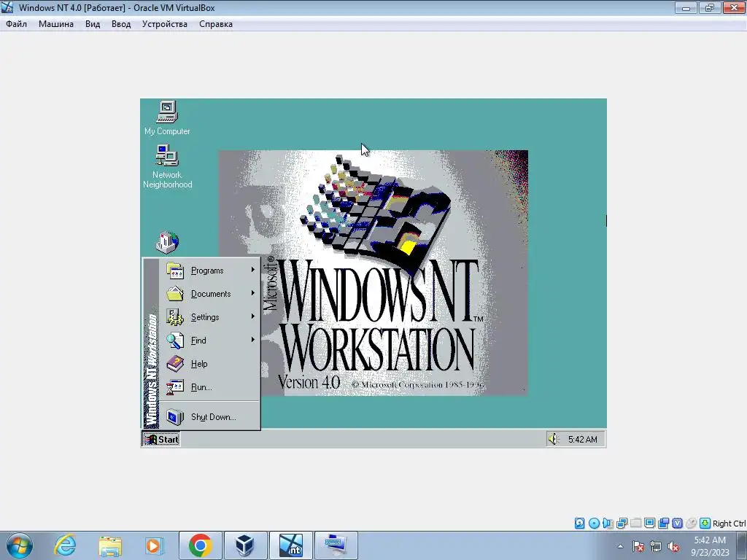Image resolution: width=747 pixels, height=560 pixels.
Task: Open on-screen keyboard taskbar button
Action: tap(336, 545)
